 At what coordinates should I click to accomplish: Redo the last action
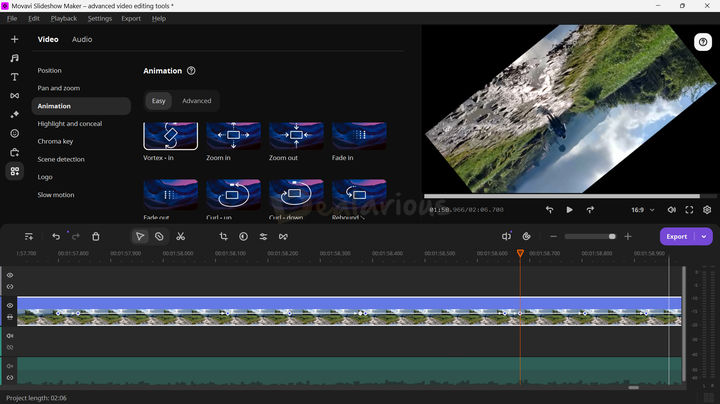[76, 236]
